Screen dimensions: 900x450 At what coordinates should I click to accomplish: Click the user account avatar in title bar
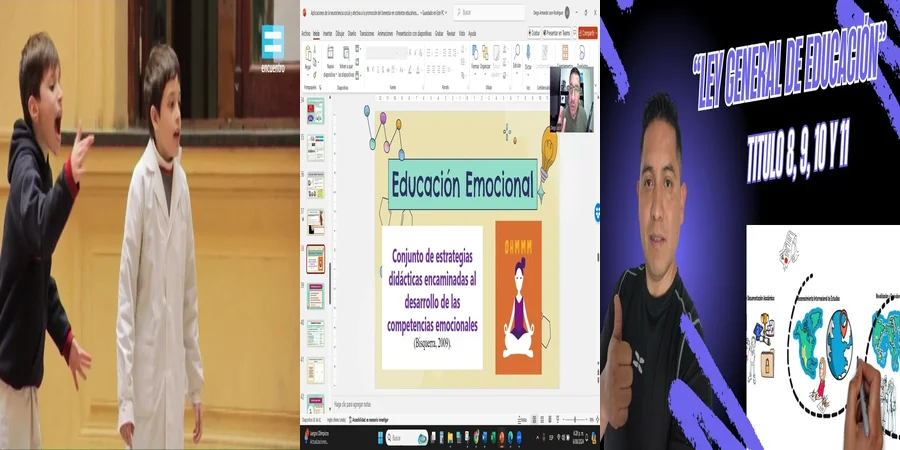(x=567, y=12)
